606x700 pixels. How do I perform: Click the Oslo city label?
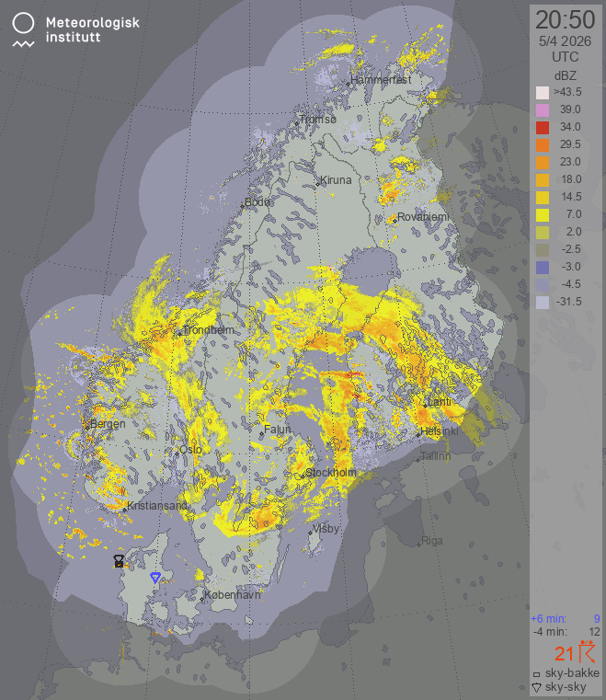point(190,450)
